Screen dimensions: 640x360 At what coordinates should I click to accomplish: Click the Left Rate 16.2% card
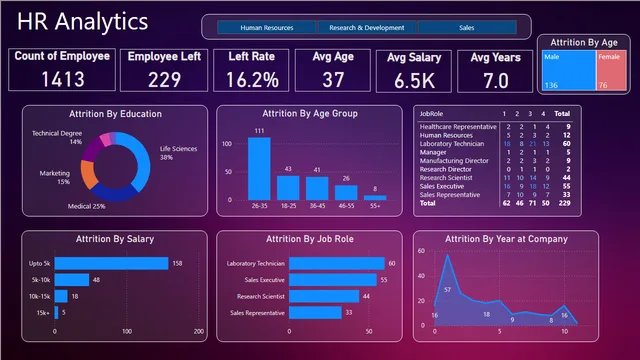[251, 70]
